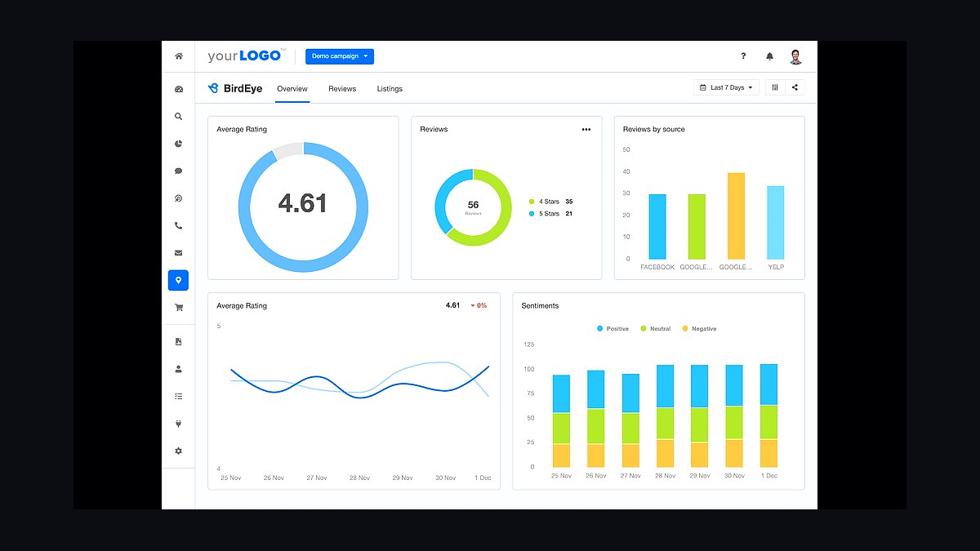Image resolution: width=980 pixels, height=551 pixels.
Task: Click the 56 Reviews donut center
Action: point(473,207)
